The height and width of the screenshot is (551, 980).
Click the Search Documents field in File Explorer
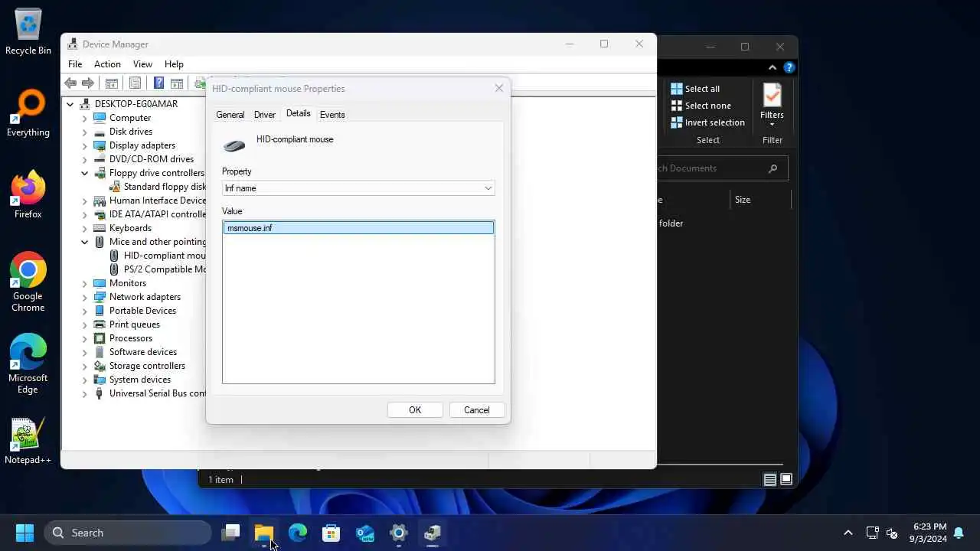[x=722, y=168]
